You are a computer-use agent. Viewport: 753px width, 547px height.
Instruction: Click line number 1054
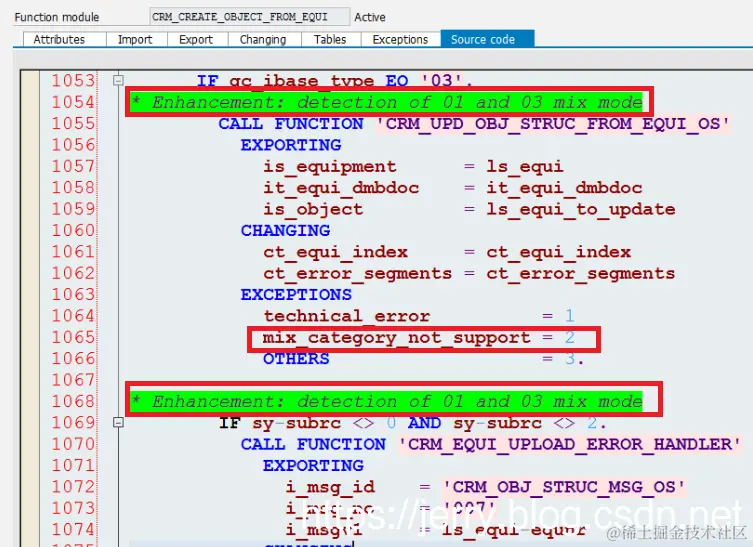click(x=73, y=102)
